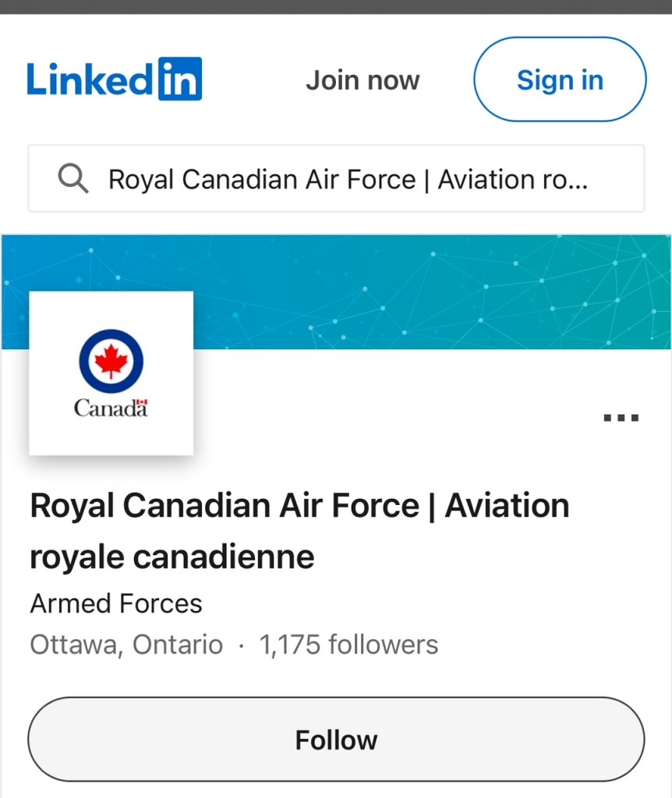Click the 'royale canadienne' title line
Screen dimensions: 672x798
(172, 557)
